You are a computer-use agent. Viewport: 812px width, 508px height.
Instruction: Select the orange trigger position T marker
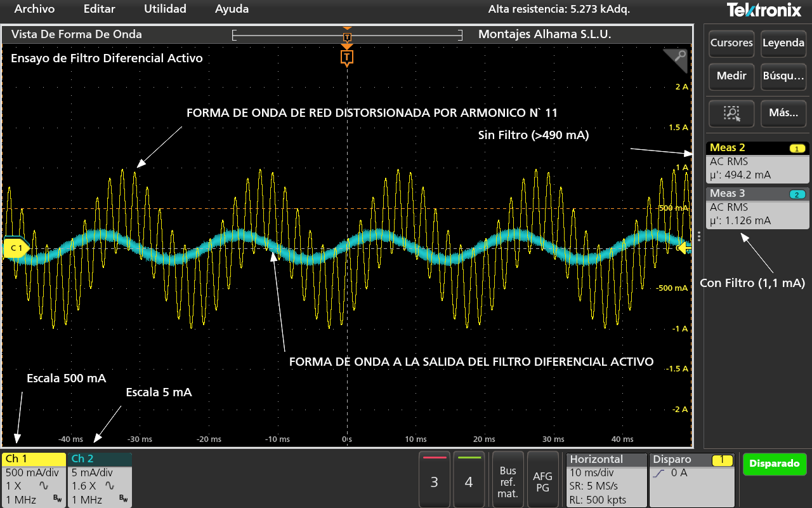coord(346,58)
